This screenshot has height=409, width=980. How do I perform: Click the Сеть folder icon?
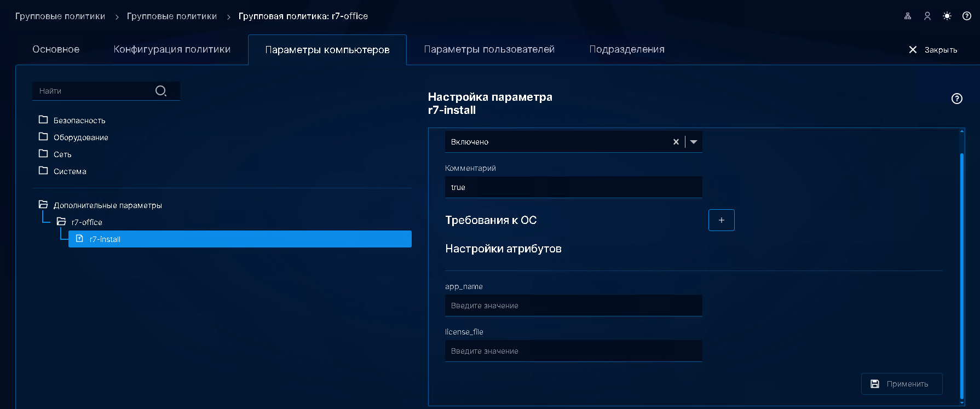[43, 153]
